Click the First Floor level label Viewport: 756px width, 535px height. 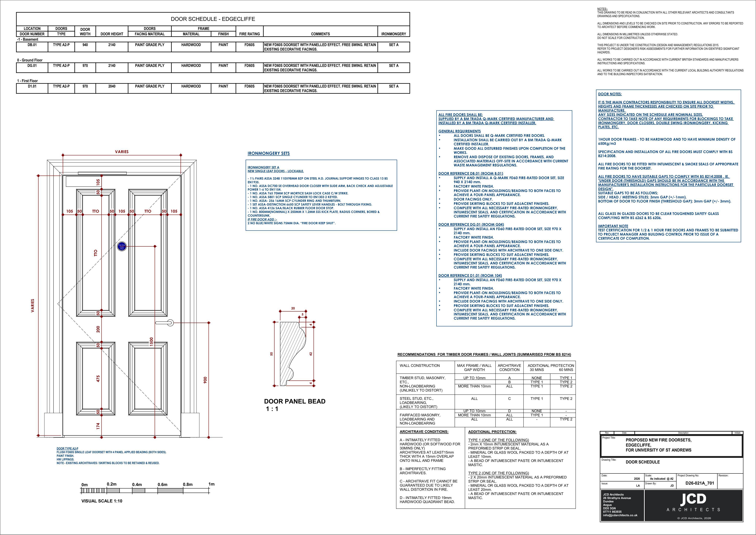click(x=27, y=81)
